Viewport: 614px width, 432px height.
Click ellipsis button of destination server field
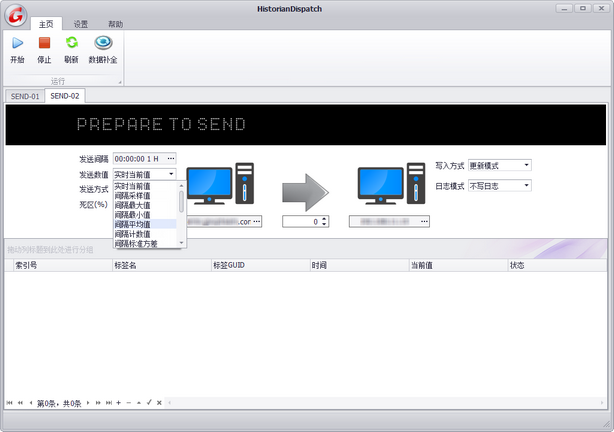[x=424, y=222]
